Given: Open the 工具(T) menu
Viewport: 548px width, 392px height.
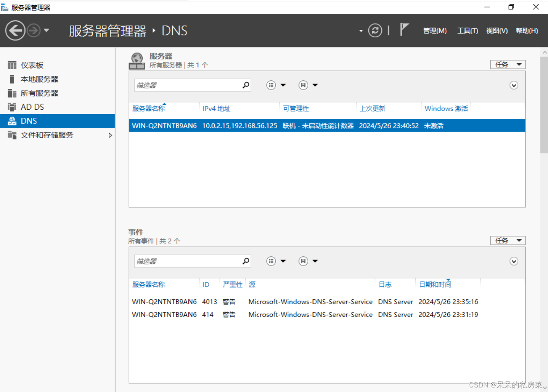Looking at the screenshot, I should pyautogui.click(x=468, y=31).
